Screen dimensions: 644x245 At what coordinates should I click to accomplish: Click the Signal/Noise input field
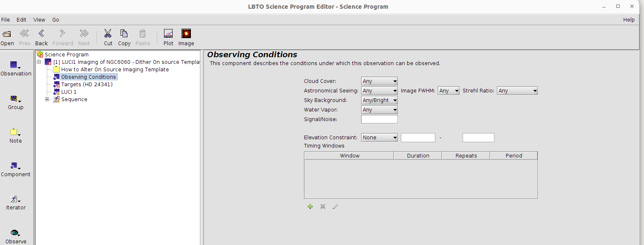coord(379,119)
